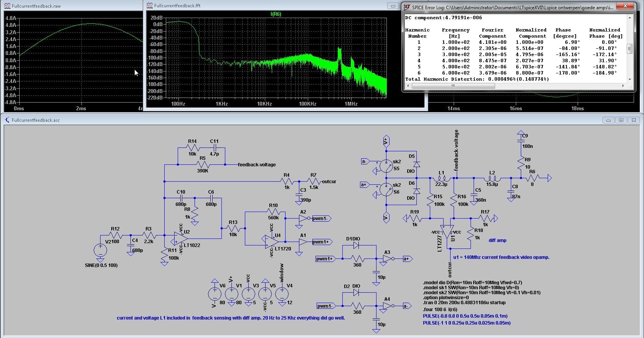This screenshot has width=644, height=338.
Task: Select the L2 15.8µ inductor symbol
Action: click(492, 178)
